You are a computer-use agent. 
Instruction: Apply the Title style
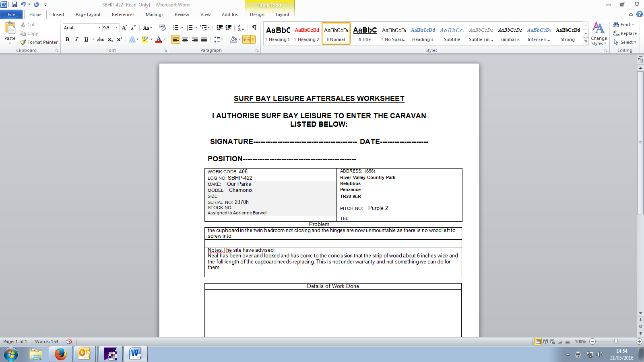[365, 33]
